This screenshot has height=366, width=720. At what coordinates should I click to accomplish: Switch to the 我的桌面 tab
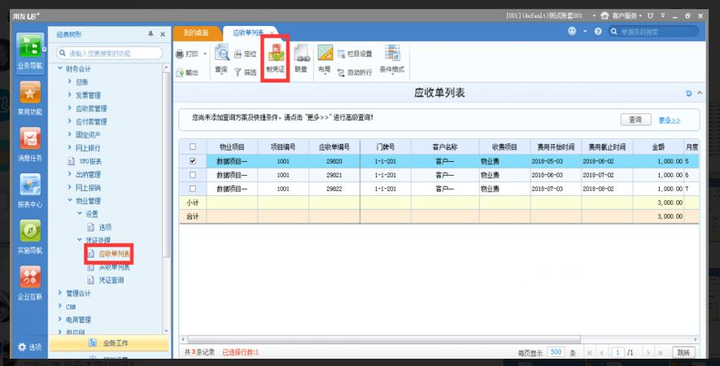tap(196, 33)
